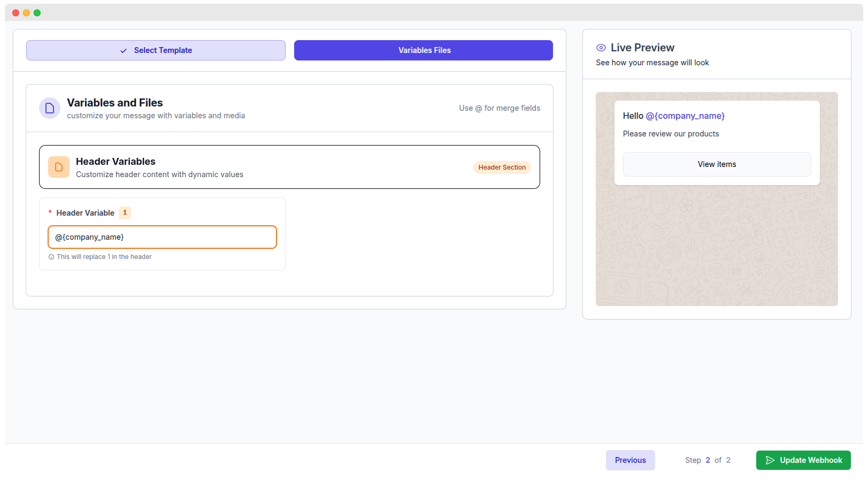Click the Header Variable number 1 badge

point(125,212)
